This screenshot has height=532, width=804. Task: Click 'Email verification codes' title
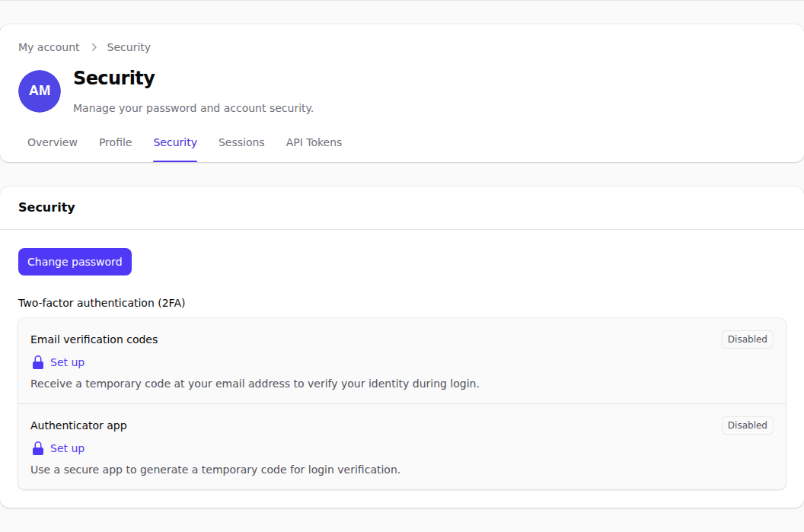pos(94,339)
